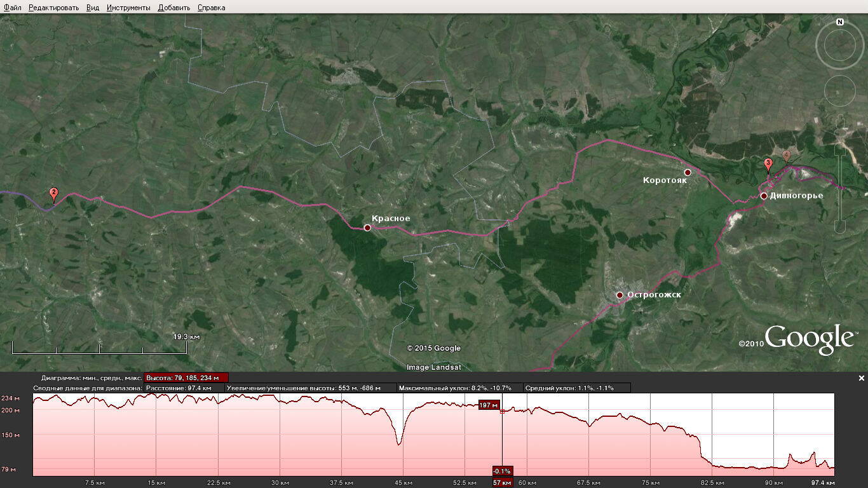Click the 'Расстояние: 97.4 км' field

tap(184, 388)
